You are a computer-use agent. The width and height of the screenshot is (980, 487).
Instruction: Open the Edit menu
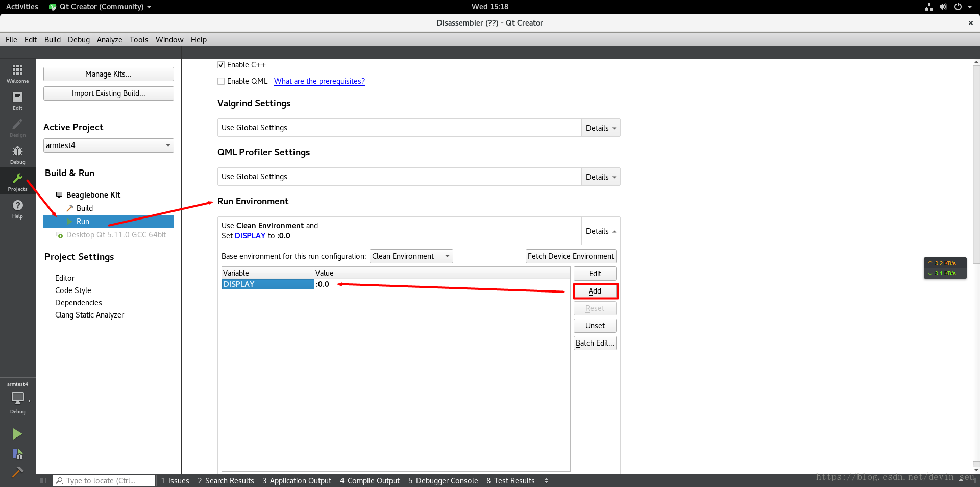coord(31,40)
